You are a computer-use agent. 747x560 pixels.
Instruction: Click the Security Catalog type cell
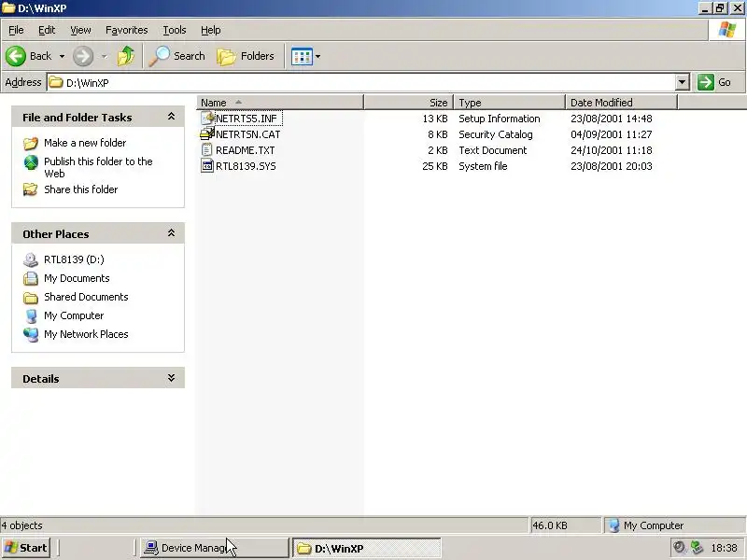(496, 134)
